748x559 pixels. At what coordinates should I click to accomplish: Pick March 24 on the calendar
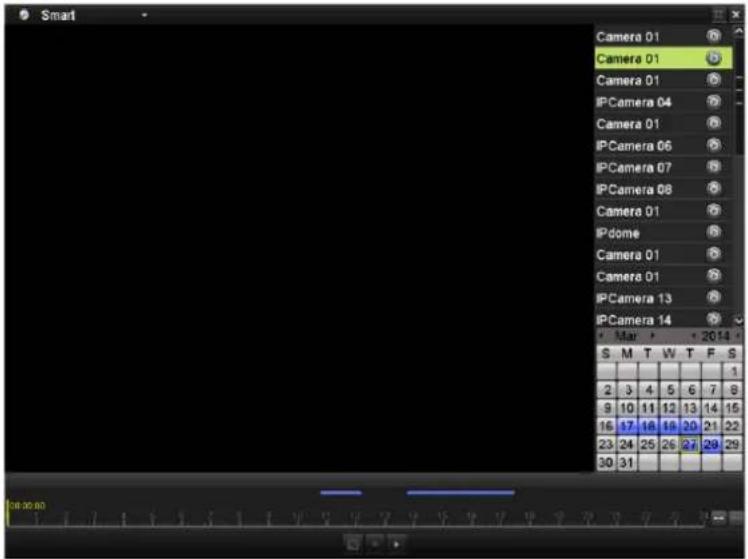(627, 444)
